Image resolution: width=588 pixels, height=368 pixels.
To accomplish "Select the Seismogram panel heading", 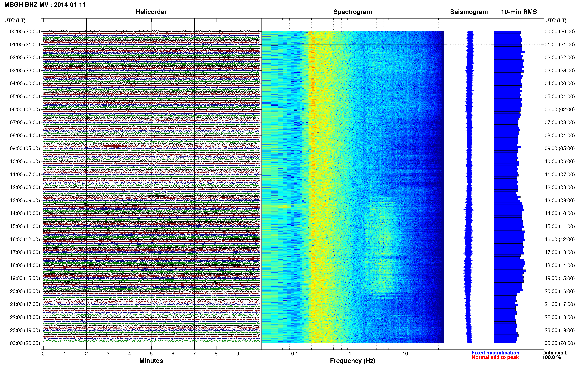I will (x=469, y=12).
